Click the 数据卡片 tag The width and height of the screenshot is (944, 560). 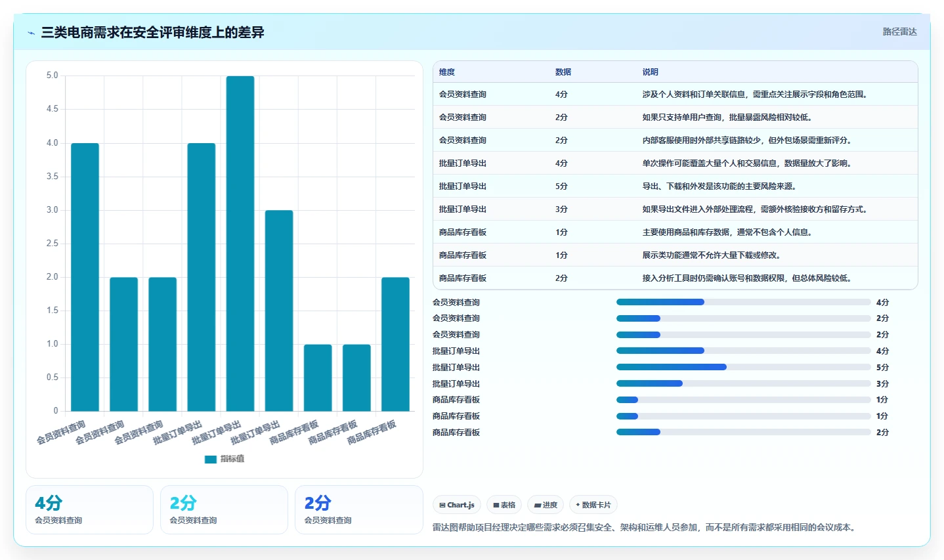(593, 505)
